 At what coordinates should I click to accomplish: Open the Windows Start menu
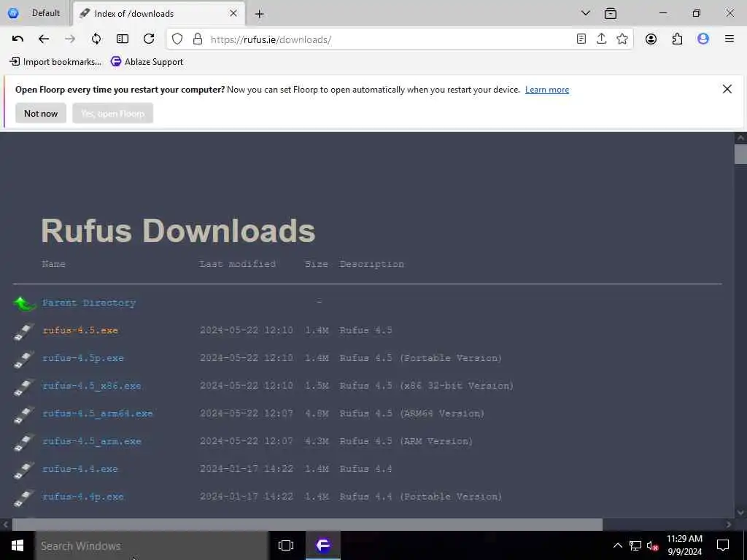pos(18,545)
